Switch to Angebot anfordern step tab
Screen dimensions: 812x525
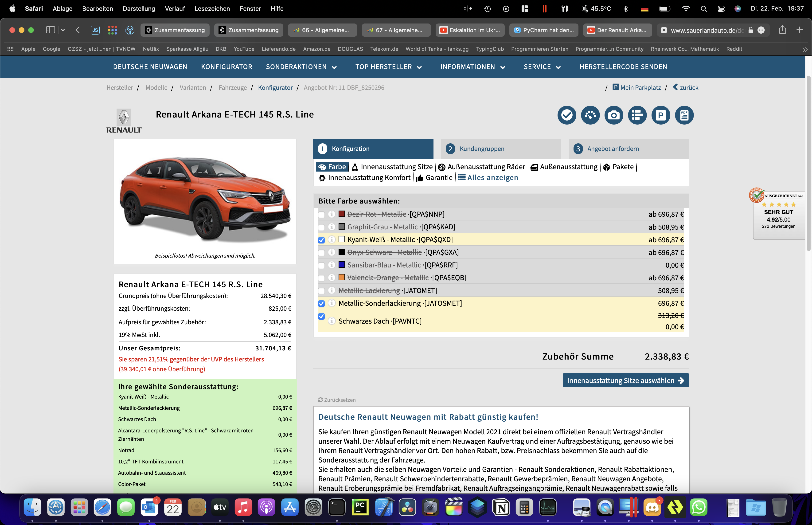(629, 149)
